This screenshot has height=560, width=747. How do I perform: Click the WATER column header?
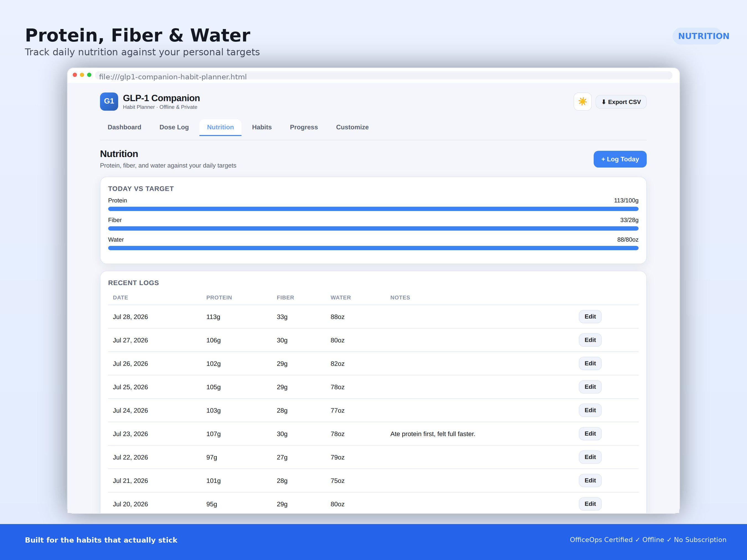click(x=340, y=298)
